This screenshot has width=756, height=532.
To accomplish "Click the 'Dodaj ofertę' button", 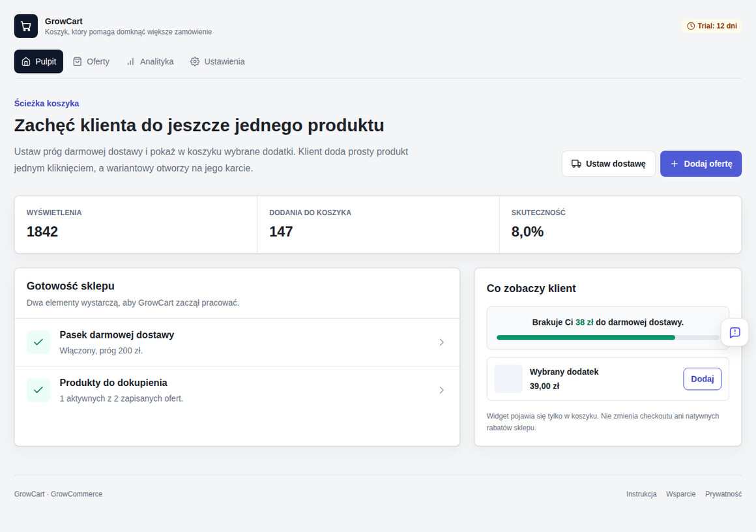I will click(x=701, y=164).
